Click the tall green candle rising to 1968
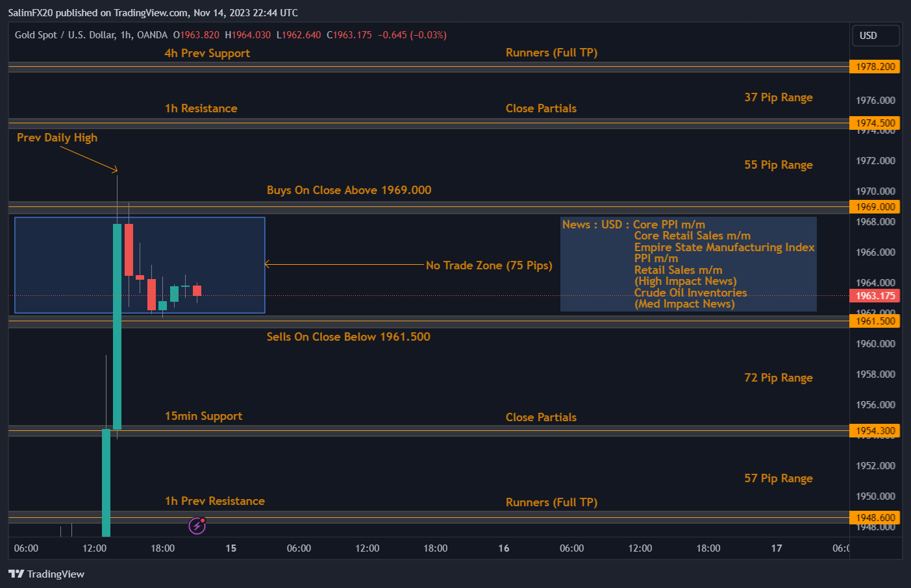This screenshot has height=588, width=911. click(118, 326)
